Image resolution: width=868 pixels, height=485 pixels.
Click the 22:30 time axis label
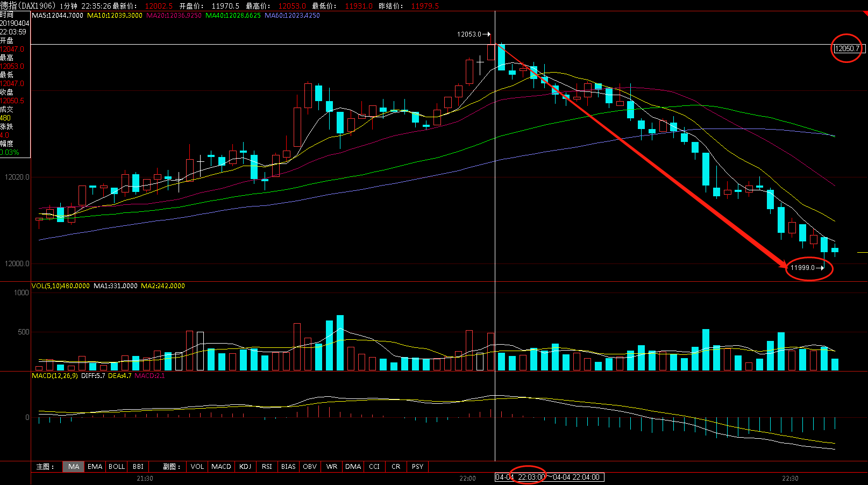pos(791,479)
